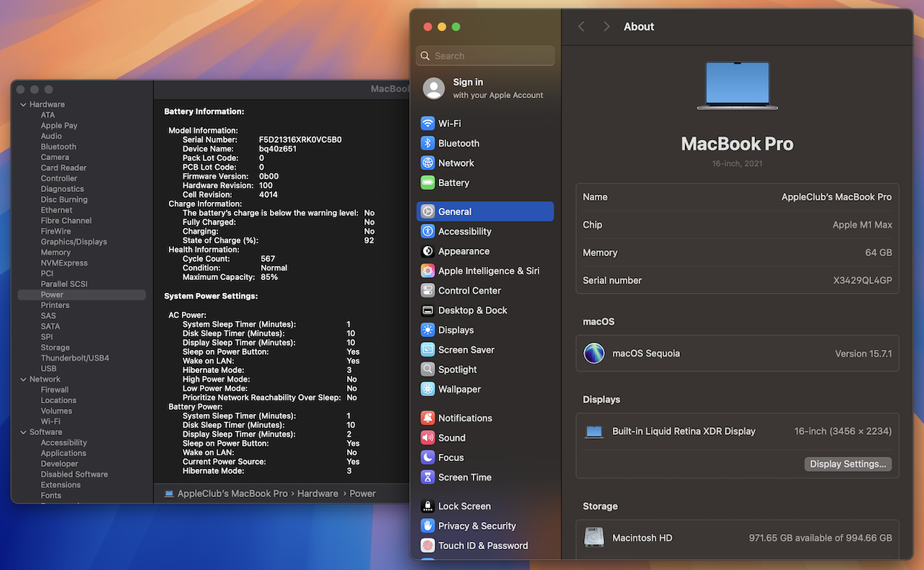Screen dimensions: 924x570
Task: Open the Wi-Fi settings icon
Action: tap(428, 123)
